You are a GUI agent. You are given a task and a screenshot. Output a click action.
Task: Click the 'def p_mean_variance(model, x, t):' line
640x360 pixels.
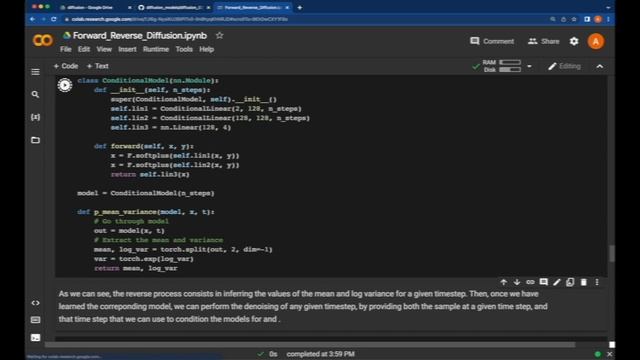click(146, 212)
